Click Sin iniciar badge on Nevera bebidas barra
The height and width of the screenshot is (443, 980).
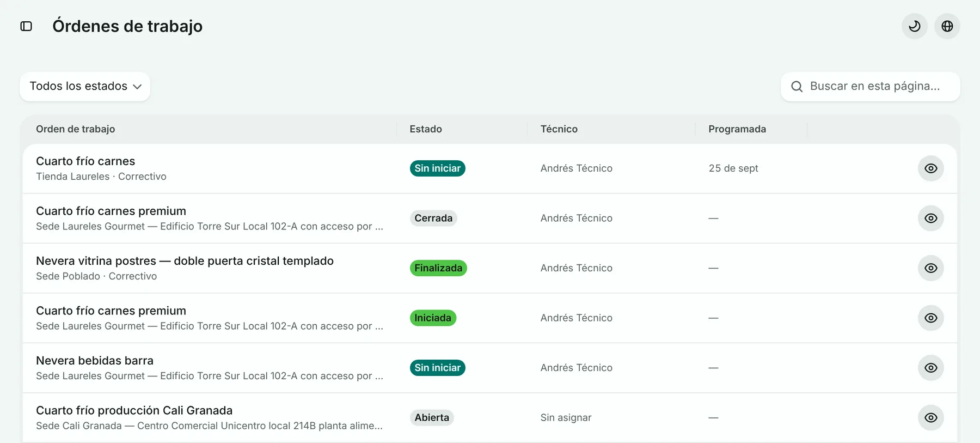point(438,368)
